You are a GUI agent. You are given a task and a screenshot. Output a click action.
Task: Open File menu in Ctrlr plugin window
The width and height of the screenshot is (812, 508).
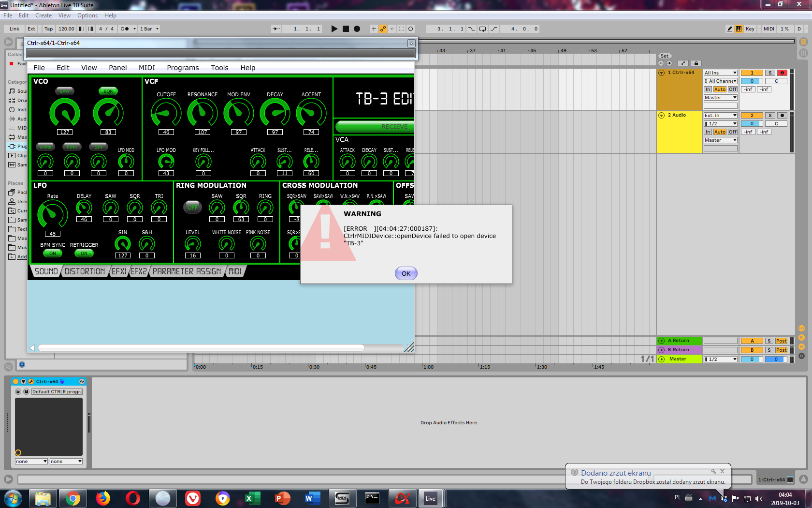point(39,68)
